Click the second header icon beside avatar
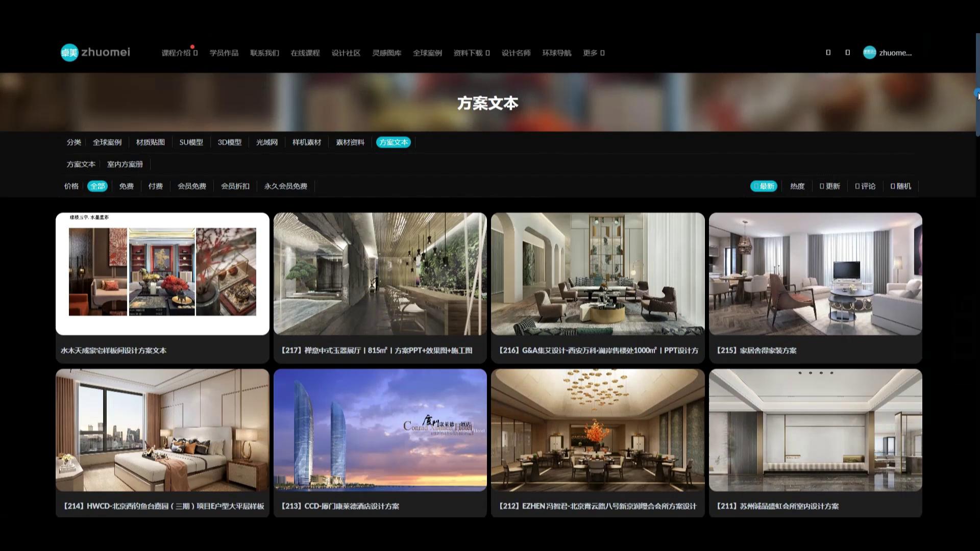Viewport: 980px width, 551px height. [847, 53]
